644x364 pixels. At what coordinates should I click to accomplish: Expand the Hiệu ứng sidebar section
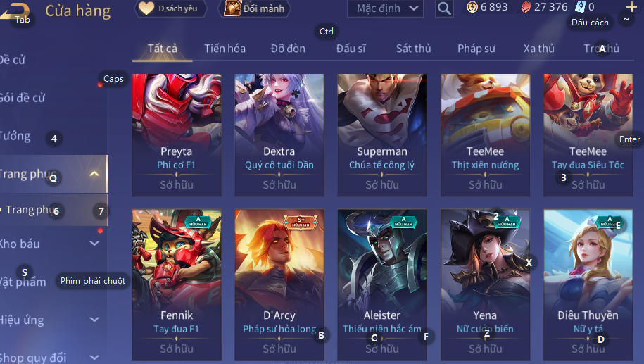(94, 319)
